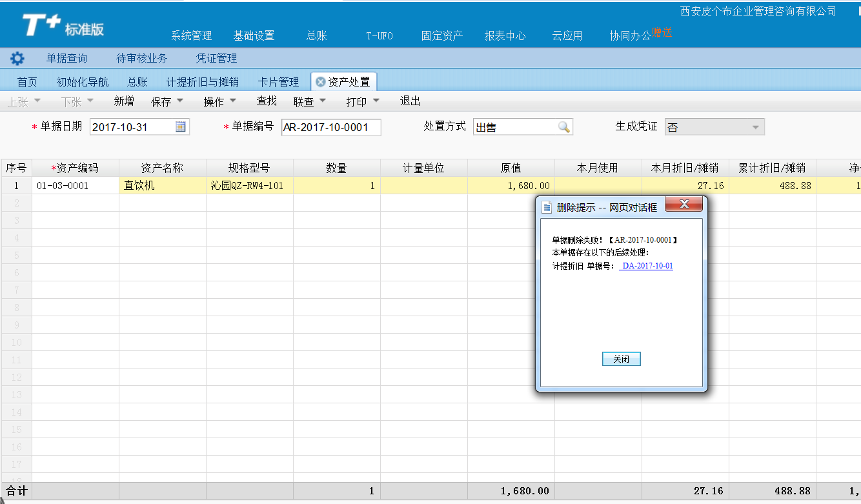Select the settings gear icon beside 单据查询

17,57
